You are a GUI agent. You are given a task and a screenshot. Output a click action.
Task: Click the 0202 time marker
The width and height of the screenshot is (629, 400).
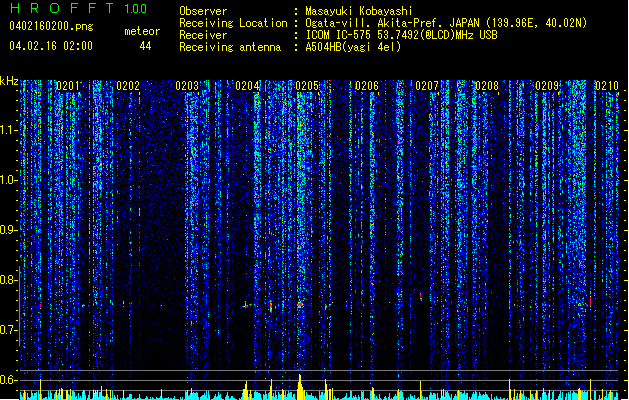128,86
